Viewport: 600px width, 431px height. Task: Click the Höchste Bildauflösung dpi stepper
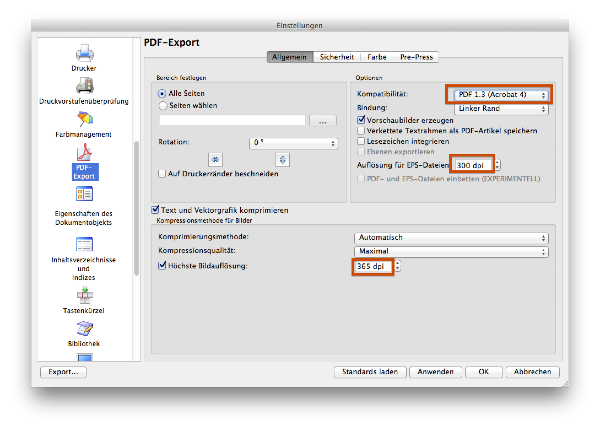tap(397, 266)
